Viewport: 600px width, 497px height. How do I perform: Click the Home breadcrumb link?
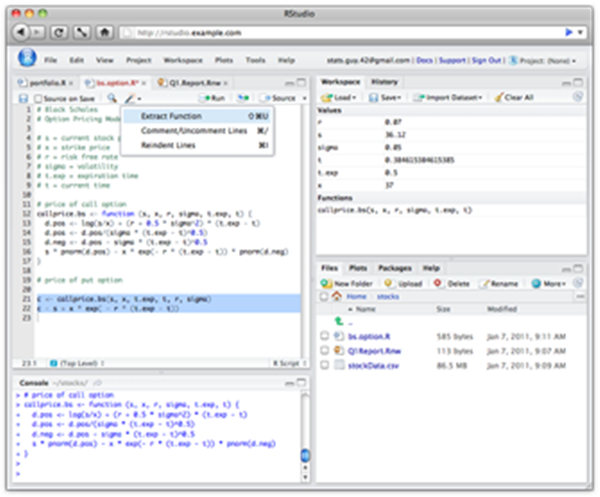(x=356, y=297)
